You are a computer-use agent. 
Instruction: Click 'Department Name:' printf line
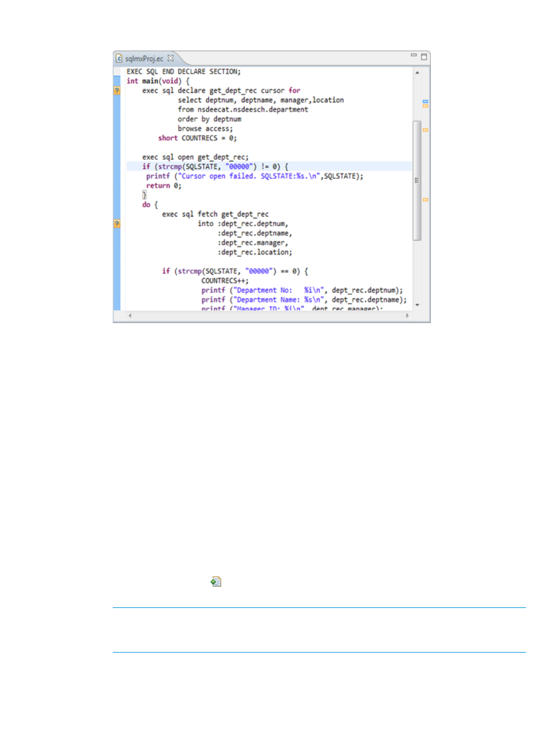pyautogui.click(x=304, y=300)
